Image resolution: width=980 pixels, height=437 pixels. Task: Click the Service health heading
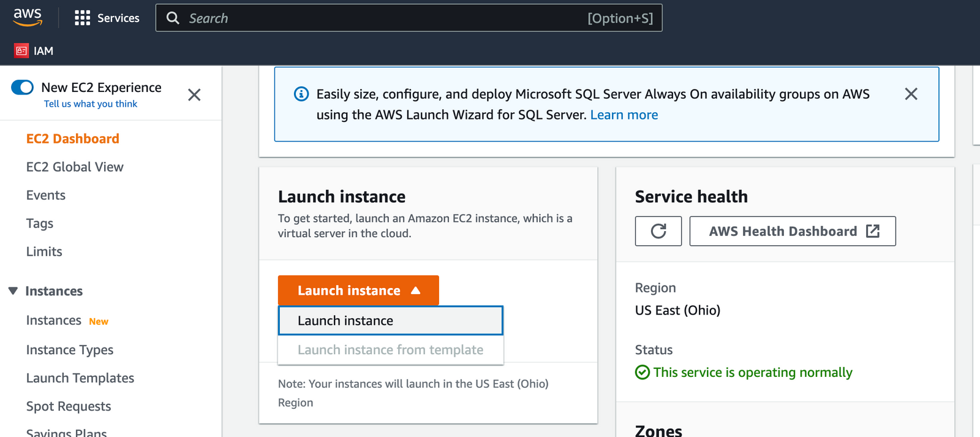coord(692,197)
